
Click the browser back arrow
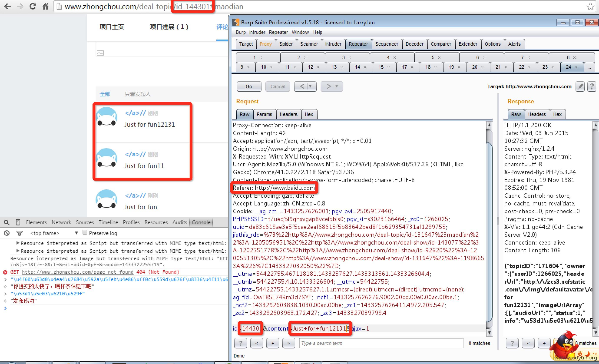pos(8,6)
